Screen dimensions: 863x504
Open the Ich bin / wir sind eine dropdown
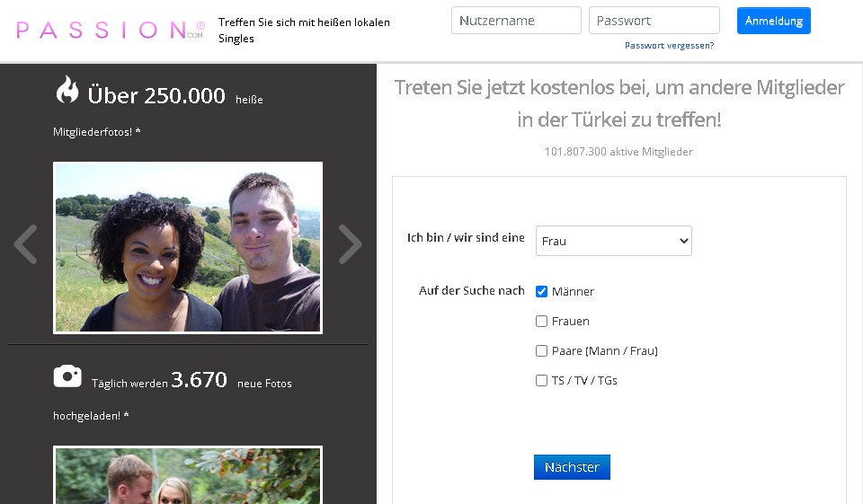pos(613,241)
